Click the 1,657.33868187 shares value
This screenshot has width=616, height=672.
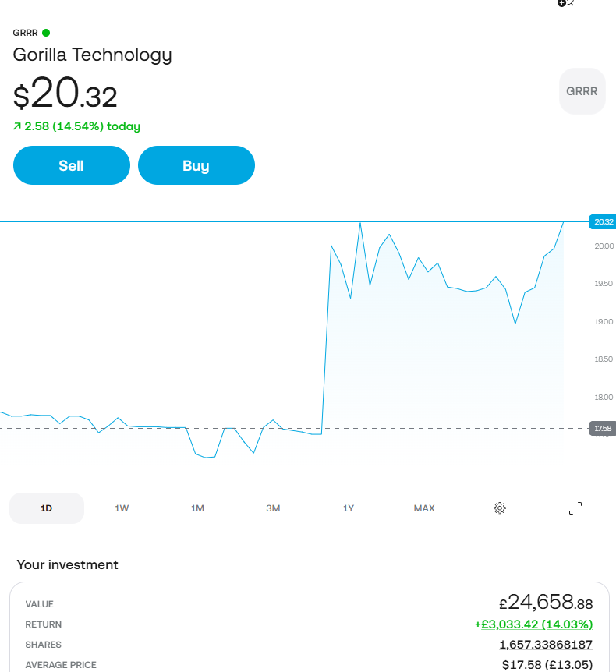point(546,645)
